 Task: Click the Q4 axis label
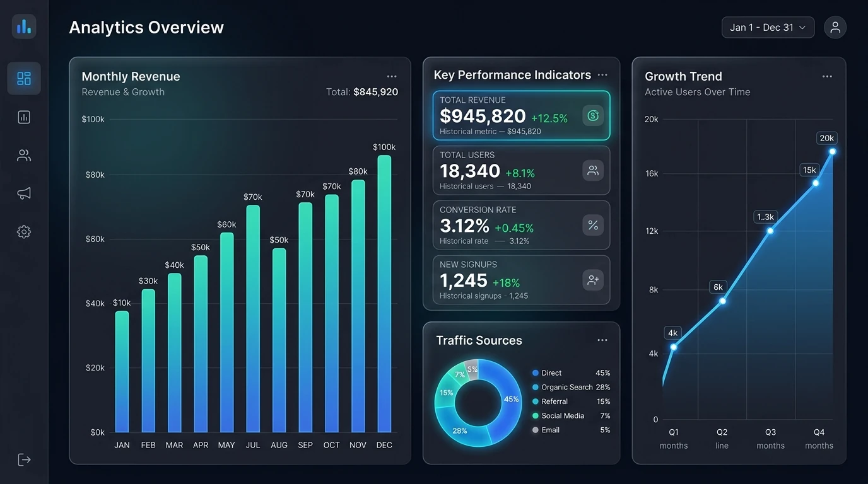tap(819, 432)
